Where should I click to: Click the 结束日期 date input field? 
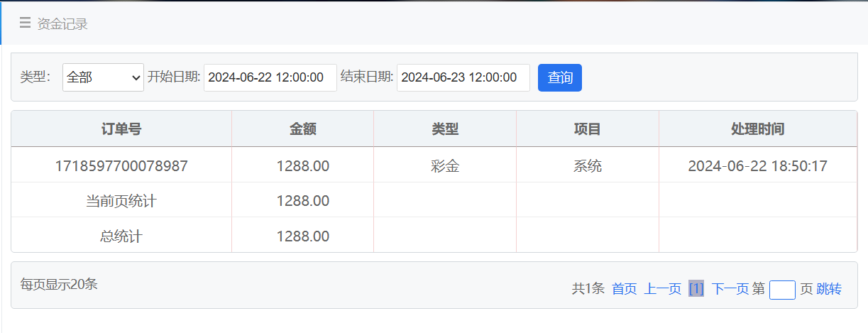(x=463, y=78)
